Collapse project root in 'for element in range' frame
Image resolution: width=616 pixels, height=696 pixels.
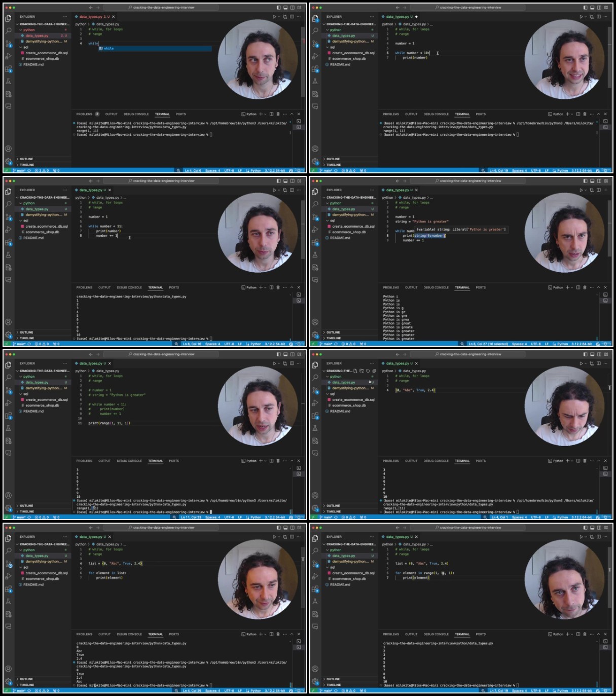[x=350, y=544]
